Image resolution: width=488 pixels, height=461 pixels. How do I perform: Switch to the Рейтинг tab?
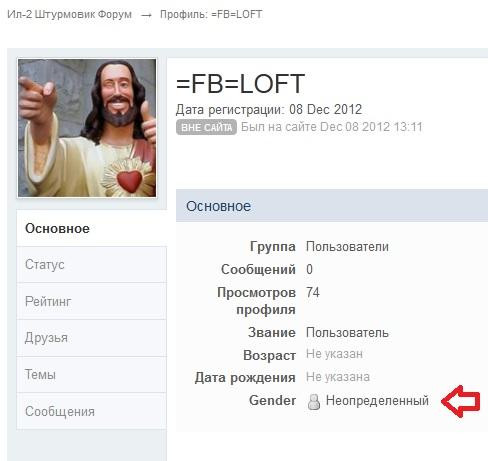coord(92,301)
